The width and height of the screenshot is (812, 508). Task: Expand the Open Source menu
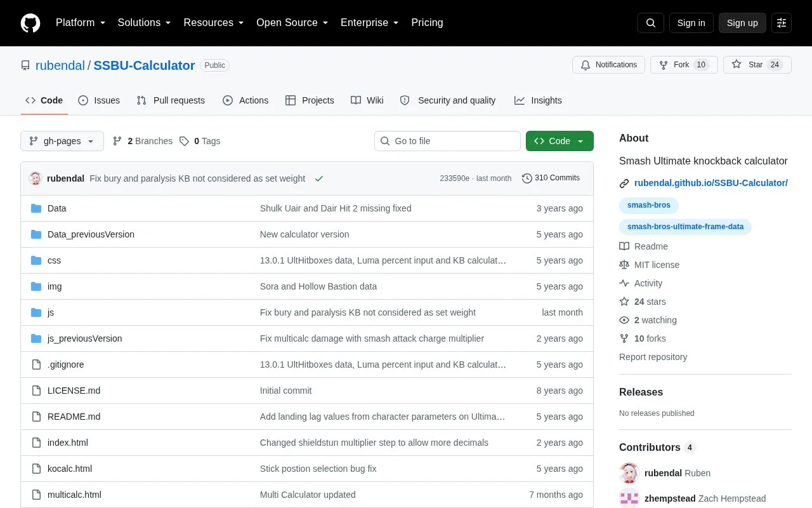292,23
